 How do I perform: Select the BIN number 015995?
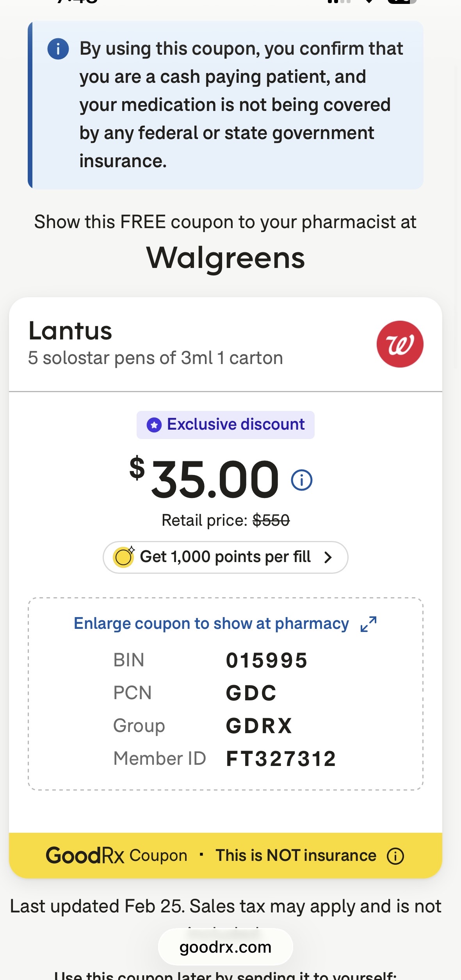[267, 660]
